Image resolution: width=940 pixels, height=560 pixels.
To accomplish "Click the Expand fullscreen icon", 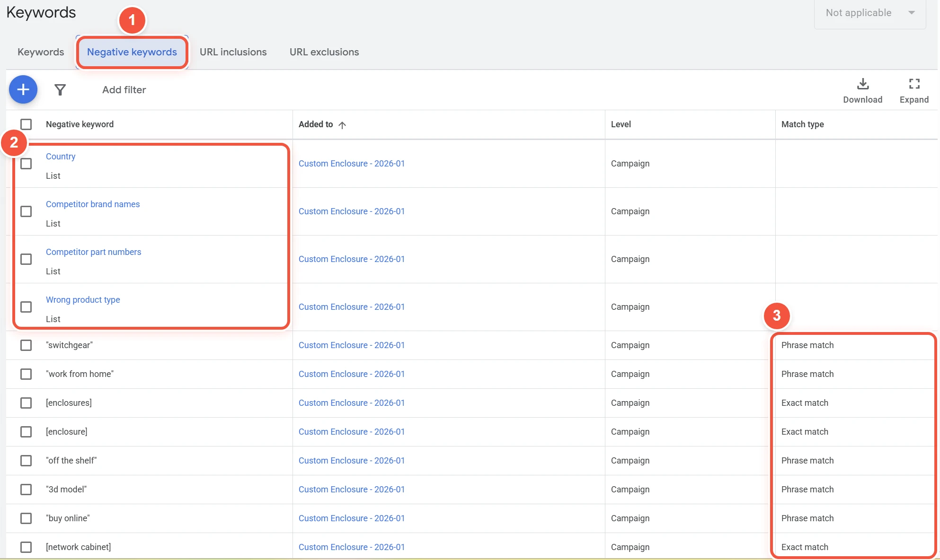I will click(914, 84).
